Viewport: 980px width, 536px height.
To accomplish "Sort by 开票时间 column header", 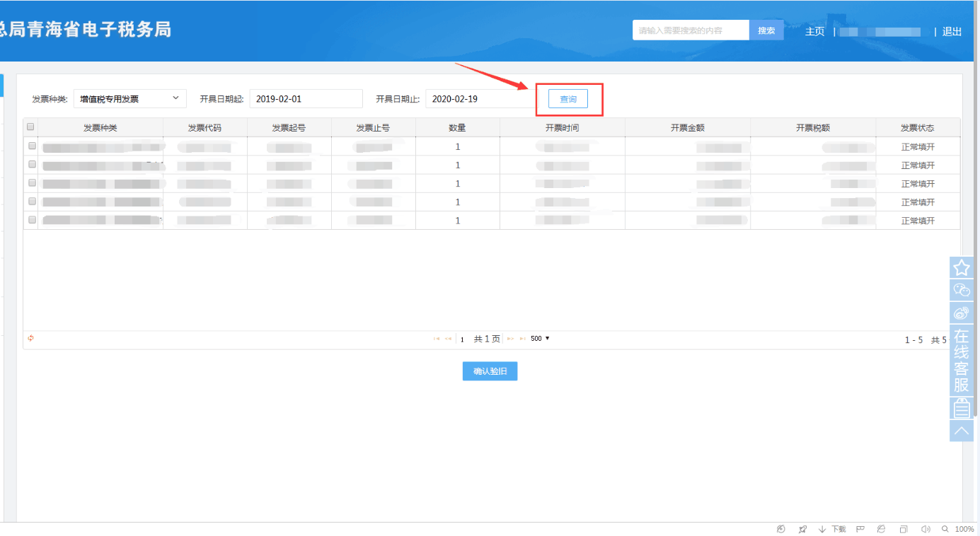I will pos(562,128).
